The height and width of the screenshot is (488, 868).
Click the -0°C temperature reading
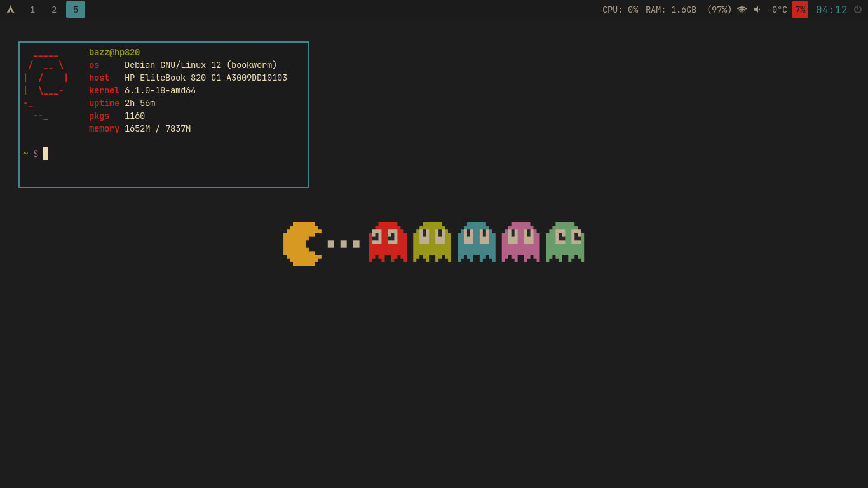tap(777, 10)
